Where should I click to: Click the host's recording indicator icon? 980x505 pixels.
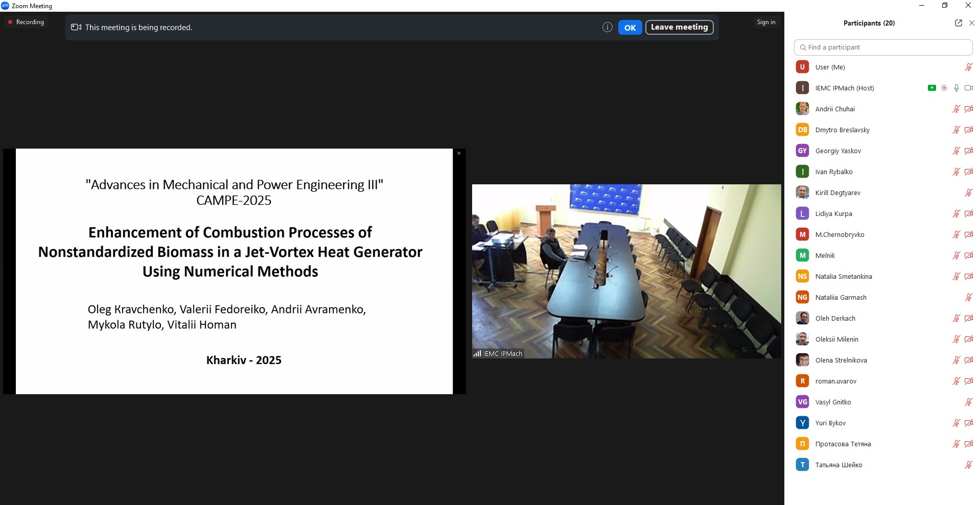[944, 88]
